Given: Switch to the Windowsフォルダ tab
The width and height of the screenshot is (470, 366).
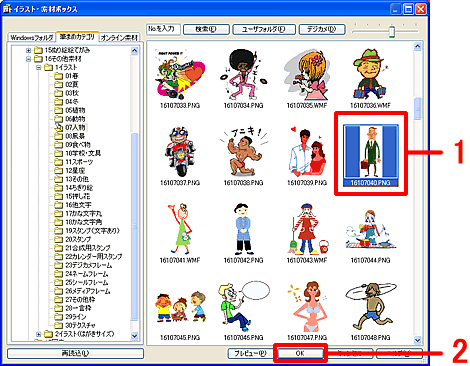Looking at the screenshot, I should coord(32,37).
